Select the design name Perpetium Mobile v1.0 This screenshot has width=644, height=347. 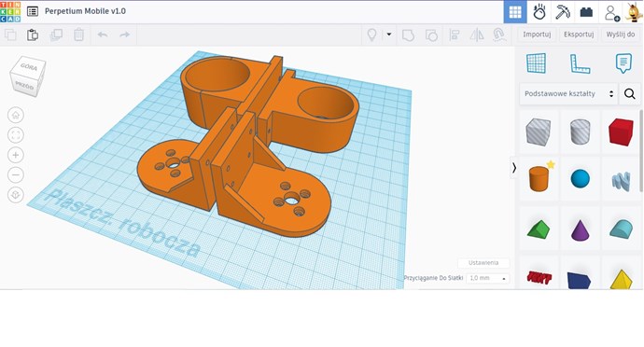[x=85, y=11]
